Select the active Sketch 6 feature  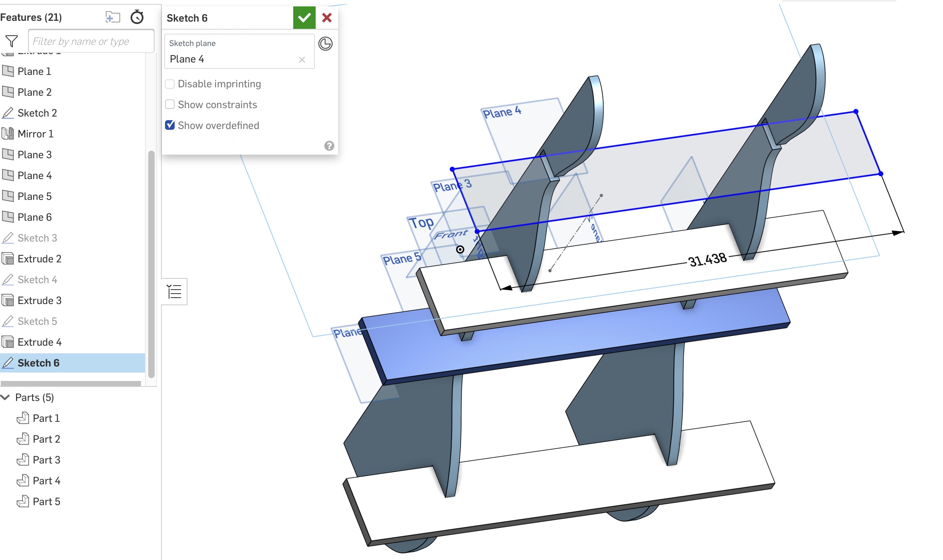(x=72, y=363)
